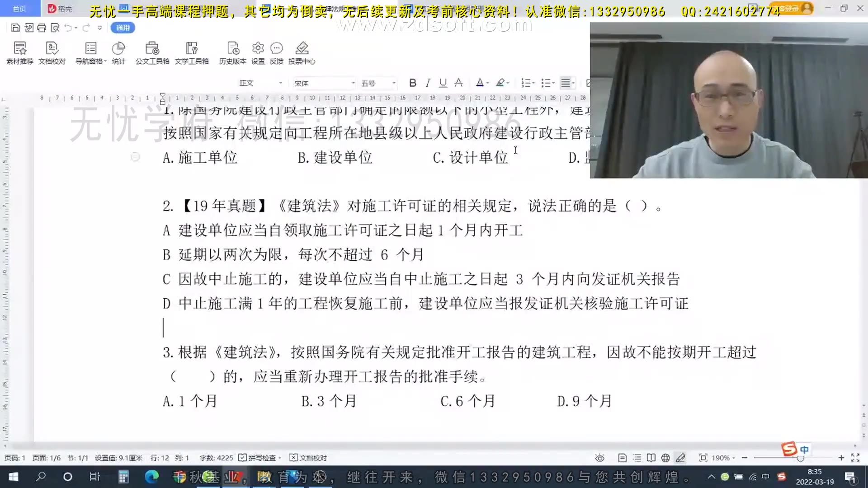
Task: Toggle bold formatting
Action: click(x=412, y=83)
